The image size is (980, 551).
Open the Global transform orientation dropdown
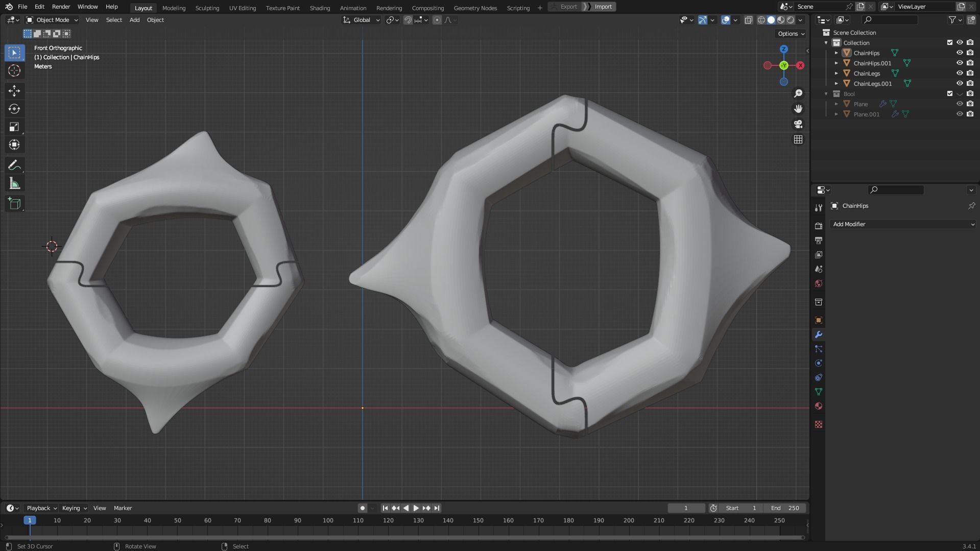tap(362, 20)
